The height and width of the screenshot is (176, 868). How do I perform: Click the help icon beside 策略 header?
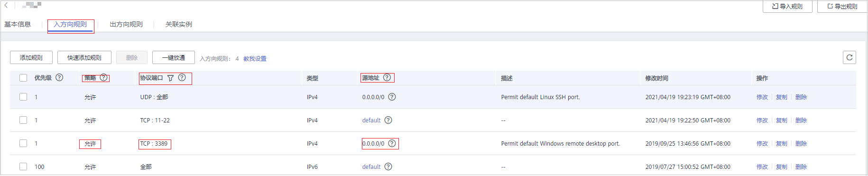[103, 77]
